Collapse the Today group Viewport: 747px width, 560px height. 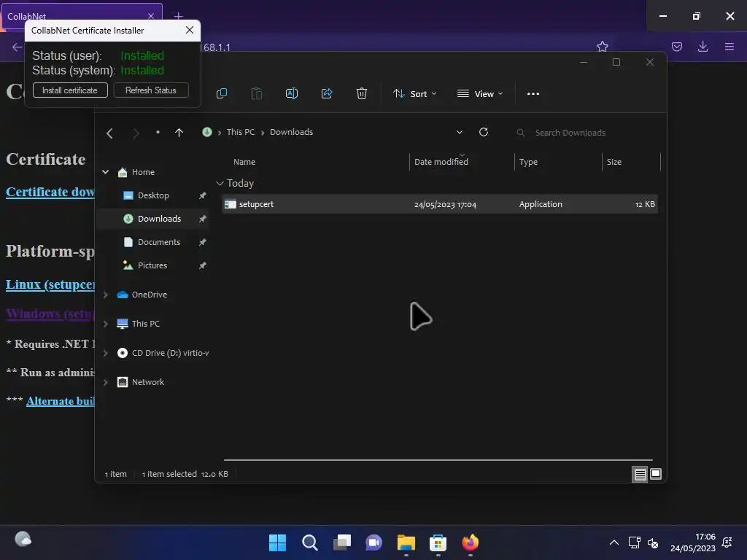click(x=220, y=183)
